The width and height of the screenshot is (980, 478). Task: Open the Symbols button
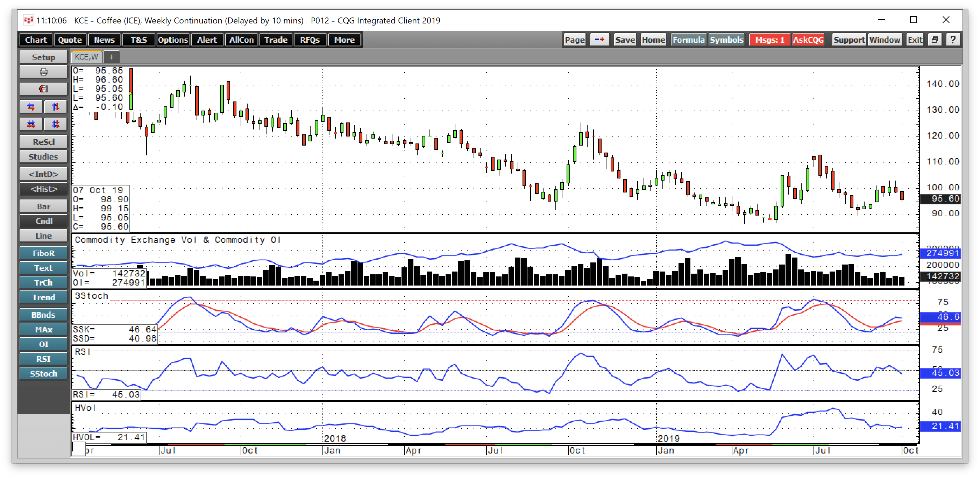point(726,40)
